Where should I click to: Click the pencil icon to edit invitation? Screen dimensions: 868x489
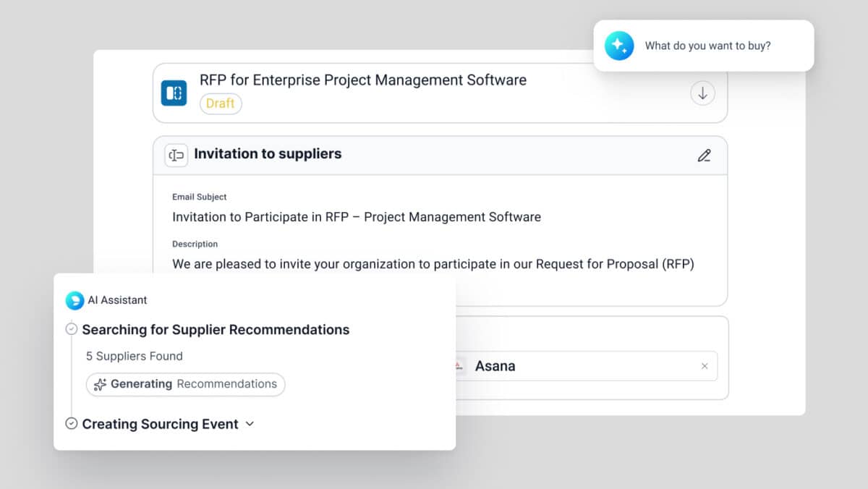[704, 156]
